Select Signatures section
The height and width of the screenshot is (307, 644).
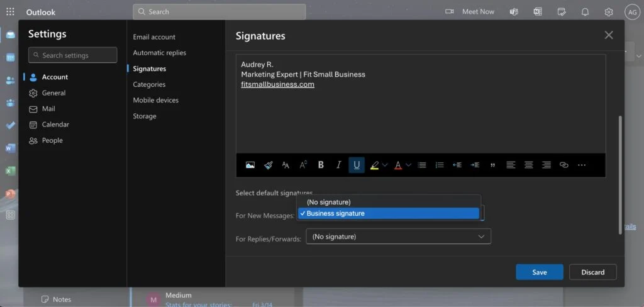click(150, 69)
